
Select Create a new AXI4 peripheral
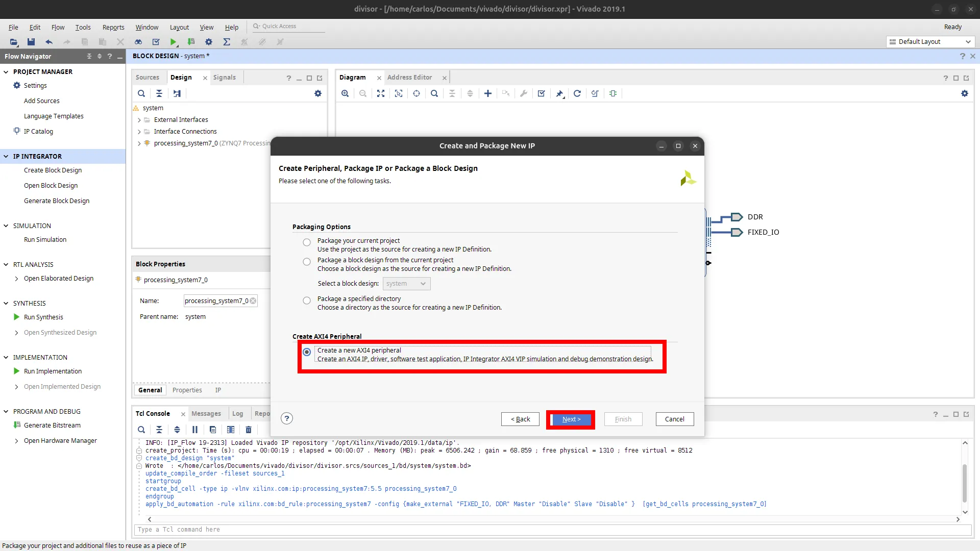[x=307, y=352]
